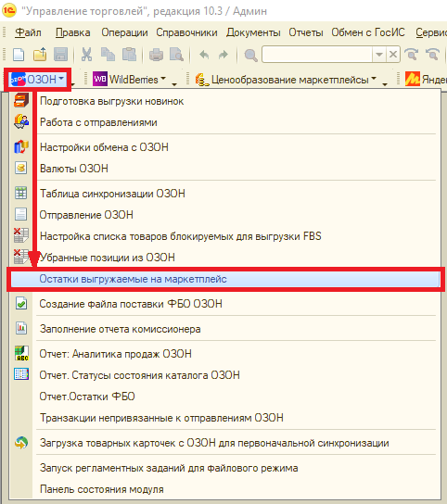This screenshot has width=447, height=504.
Task: Select Создание файла поставки ФБО ОЗОН
Action: 225,304
